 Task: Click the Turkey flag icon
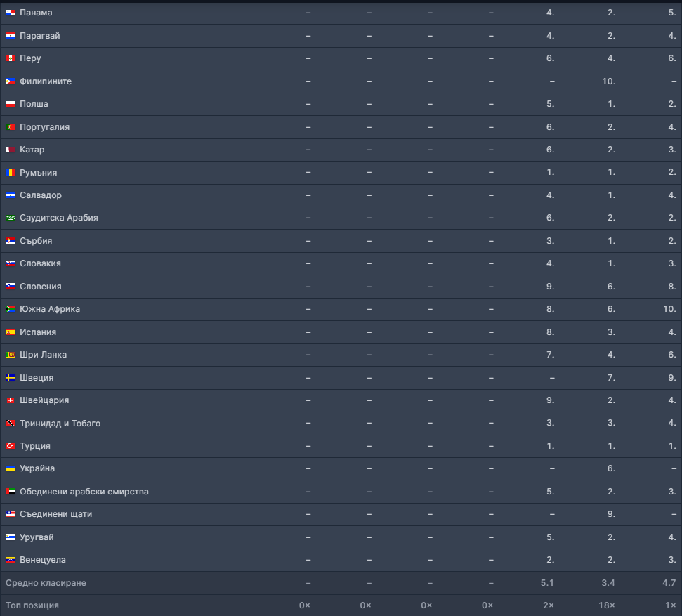[11, 446]
